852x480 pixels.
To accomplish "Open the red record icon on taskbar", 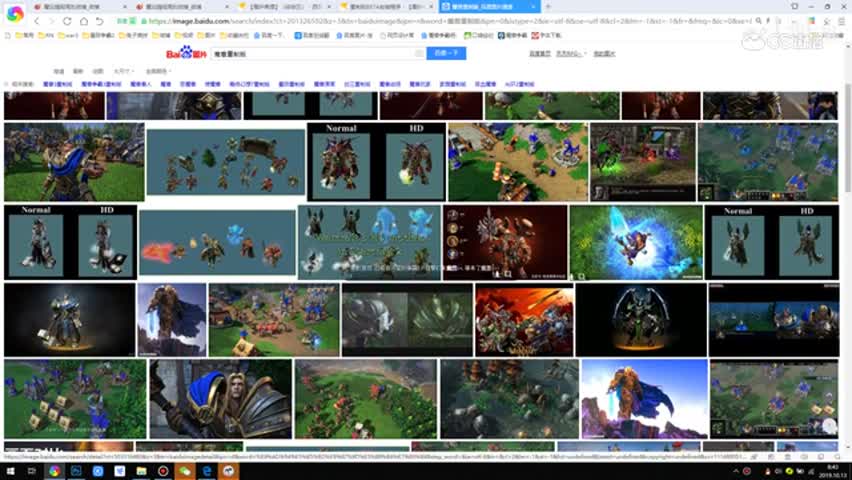I will point(163,471).
